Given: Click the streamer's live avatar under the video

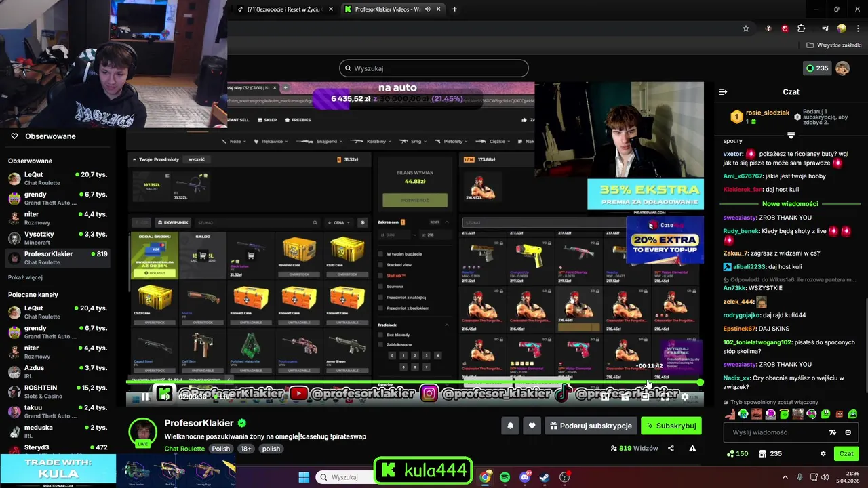Looking at the screenshot, I should point(143,434).
